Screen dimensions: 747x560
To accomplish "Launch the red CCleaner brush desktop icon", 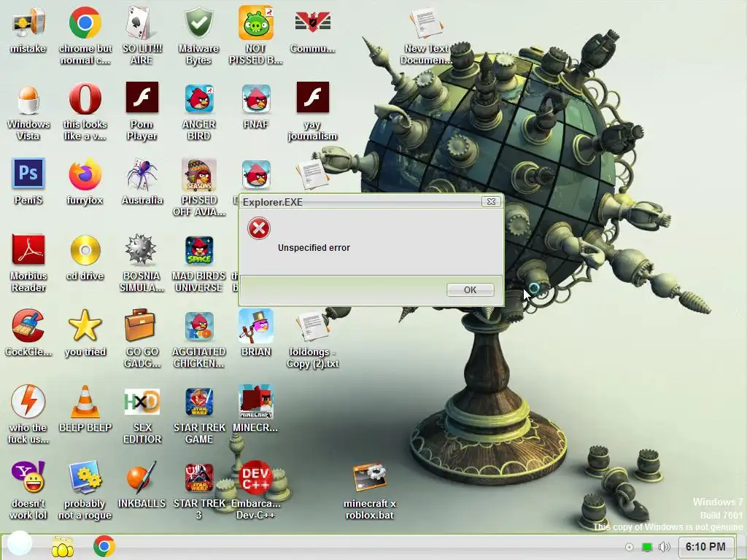I will tap(28, 326).
